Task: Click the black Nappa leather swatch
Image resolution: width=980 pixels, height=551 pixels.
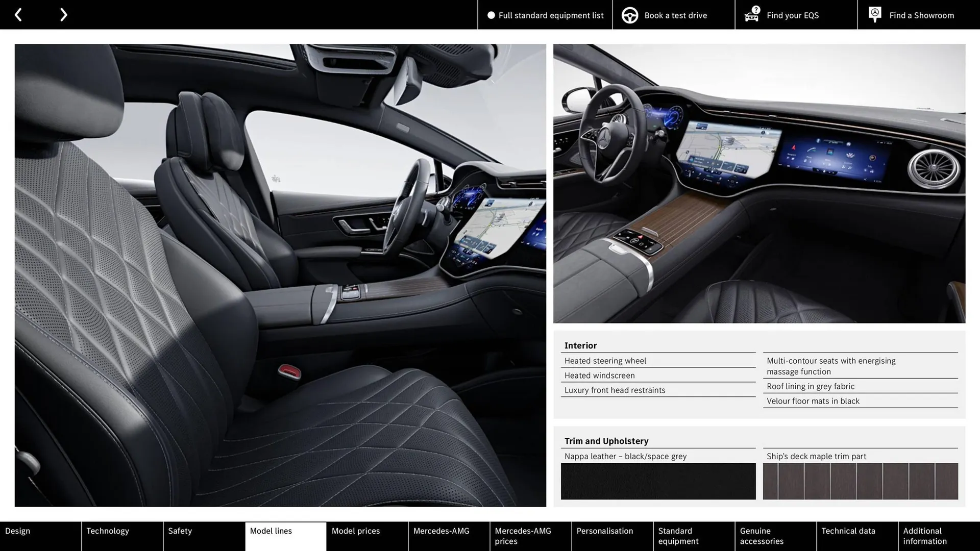Action: click(x=658, y=481)
